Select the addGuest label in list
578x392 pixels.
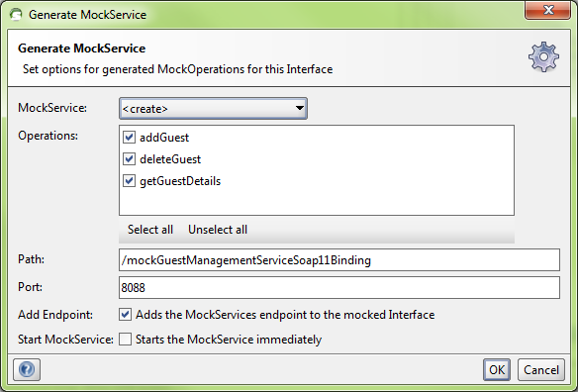click(x=164, y=138)
